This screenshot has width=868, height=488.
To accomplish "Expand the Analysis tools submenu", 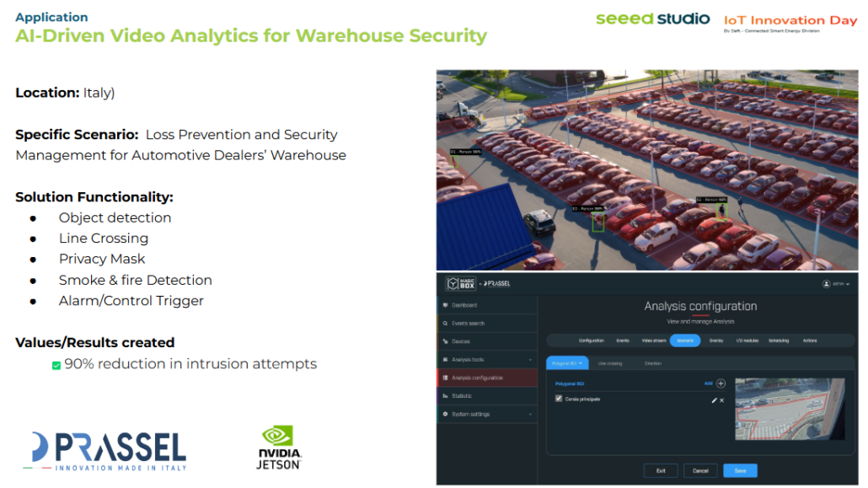I will [530, 360].
